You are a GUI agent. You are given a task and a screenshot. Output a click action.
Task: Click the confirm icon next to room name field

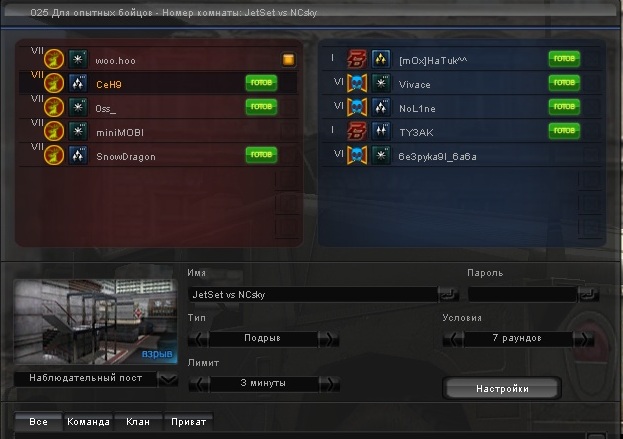coord(448,294)
